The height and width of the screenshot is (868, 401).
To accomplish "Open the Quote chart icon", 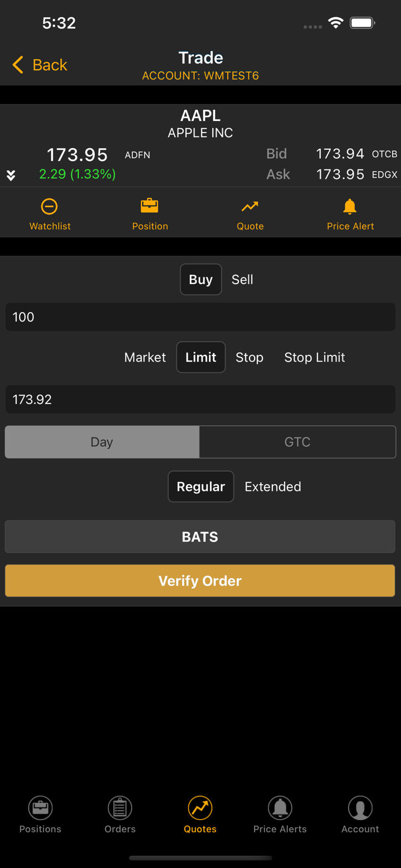I will pos(250,207).
